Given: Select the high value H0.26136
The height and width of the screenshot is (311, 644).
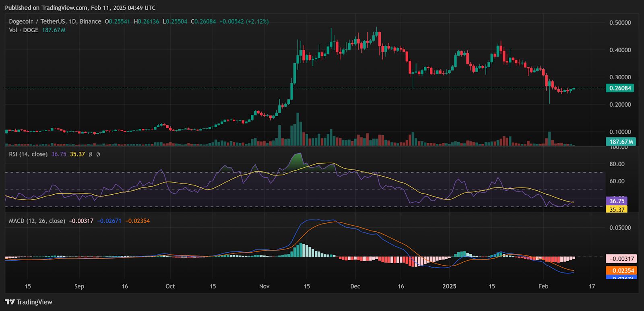Looking at the screenshot, I should point(147,21).
